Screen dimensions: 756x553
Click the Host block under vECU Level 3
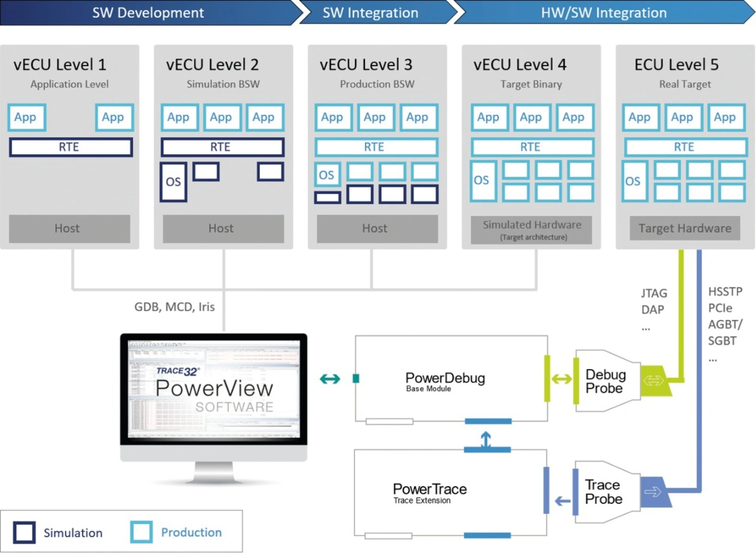[375, 229]
